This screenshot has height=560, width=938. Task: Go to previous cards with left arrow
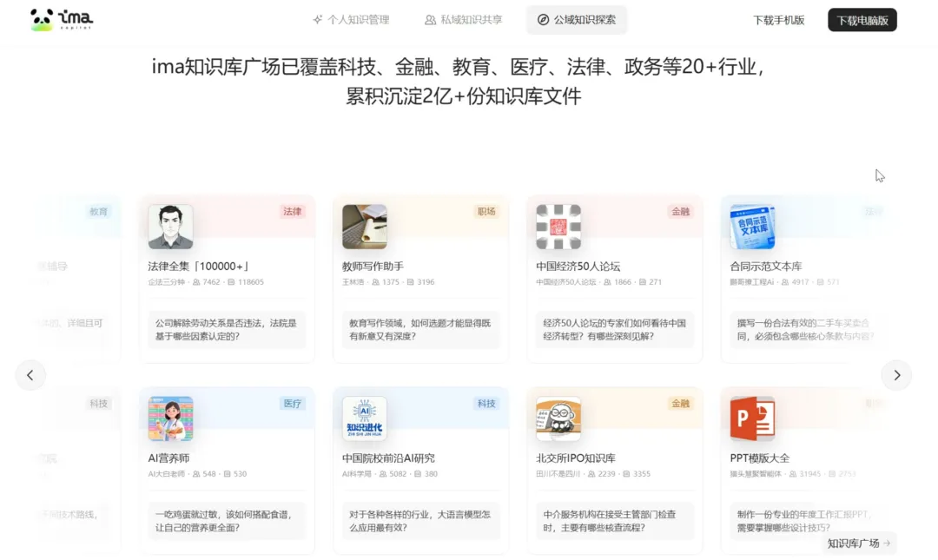click(30, 375)
